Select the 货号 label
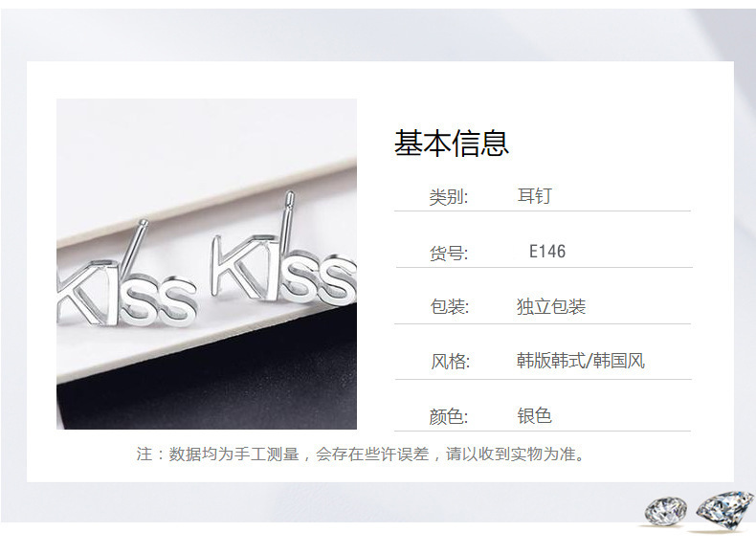756x554 pixels. click(x=449, y=253)
